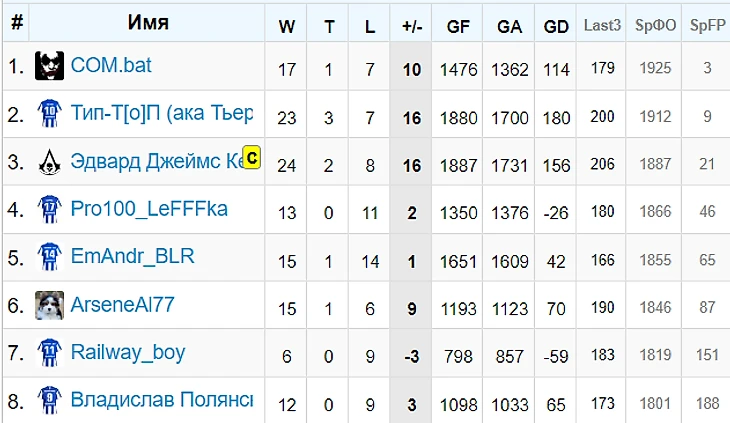The image size is (730, 423).
Task: Sort the table by the GF column header
Action: pos(459,27)
